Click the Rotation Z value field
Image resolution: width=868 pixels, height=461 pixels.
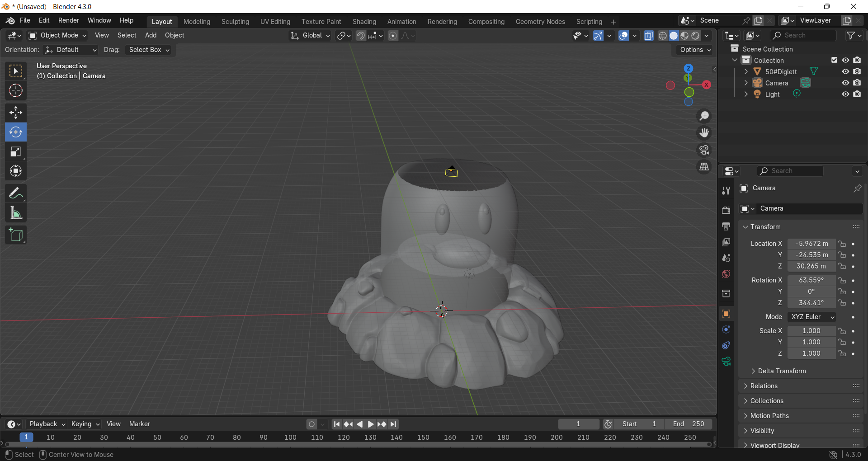[x=811, y=303]
